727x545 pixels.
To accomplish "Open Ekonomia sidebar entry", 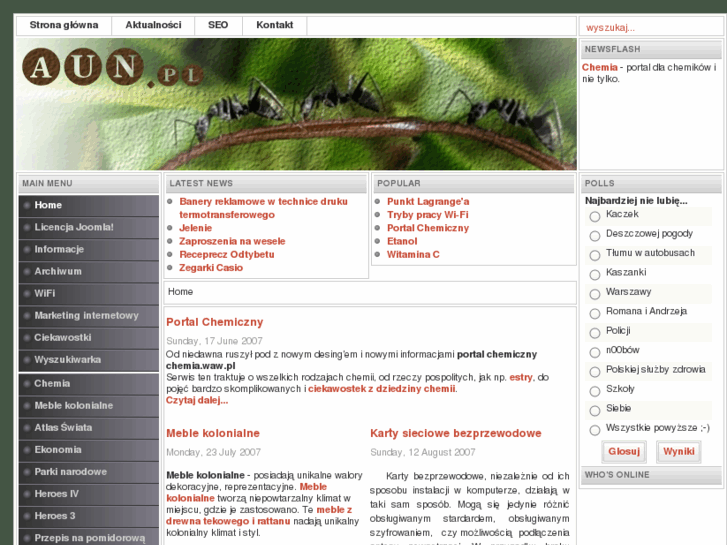I will point(89,450).
